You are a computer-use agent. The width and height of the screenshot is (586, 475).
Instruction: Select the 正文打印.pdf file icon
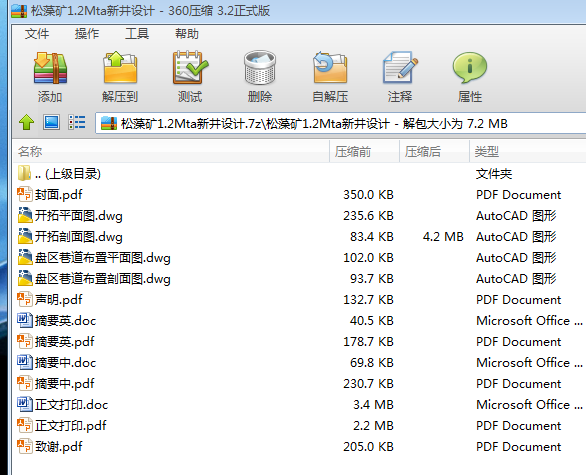click(25, 425)
